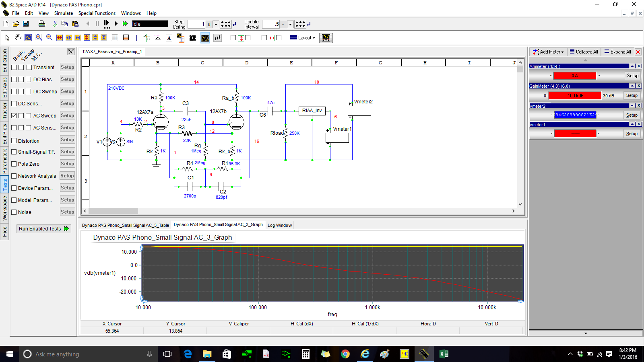The image size is (644, 362).
Task: Enable the first Transient checkbox
Action: click(x=14, y=67)
